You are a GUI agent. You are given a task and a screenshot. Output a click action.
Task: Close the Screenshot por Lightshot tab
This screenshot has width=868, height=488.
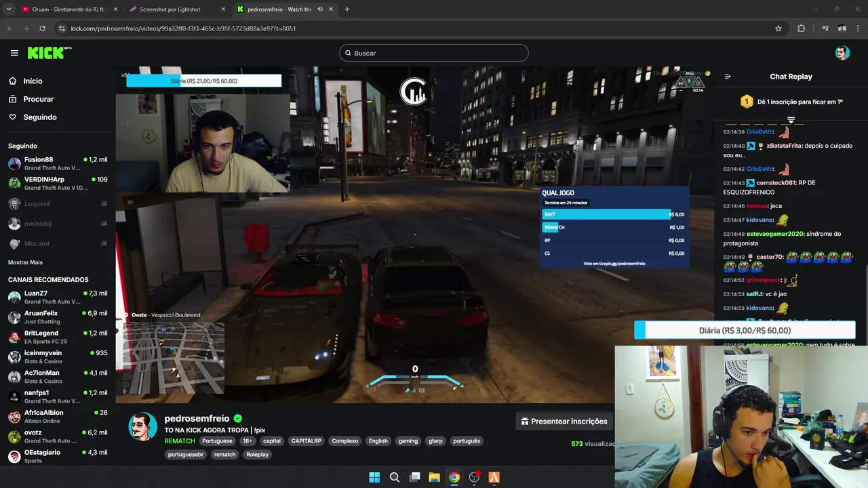pos(223,9)
